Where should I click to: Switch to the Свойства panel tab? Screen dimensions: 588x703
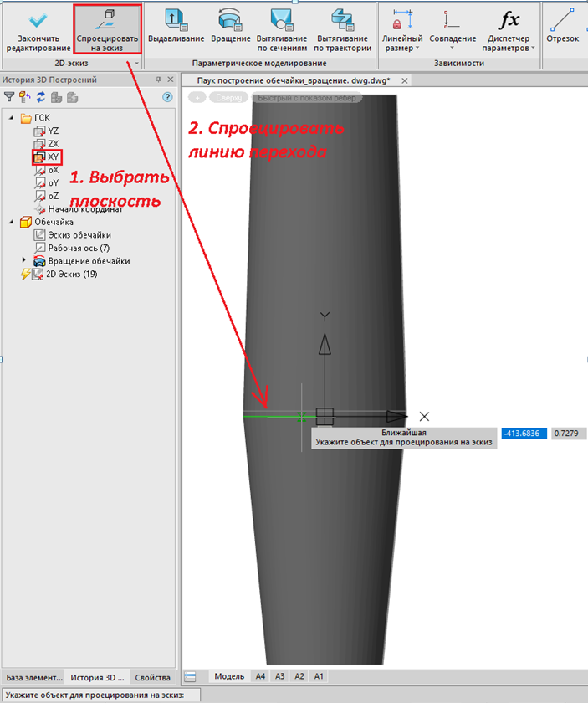(x=152, y=677)
